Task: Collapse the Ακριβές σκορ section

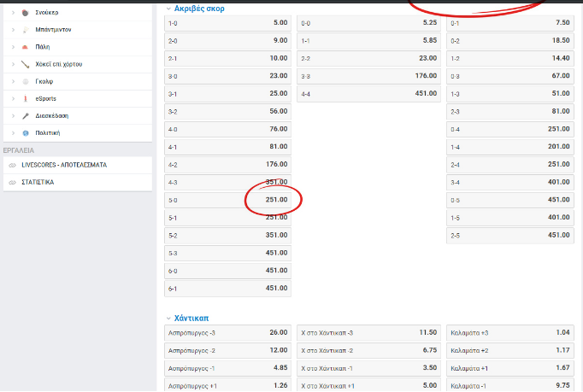Action: click(x=168, y=9)
